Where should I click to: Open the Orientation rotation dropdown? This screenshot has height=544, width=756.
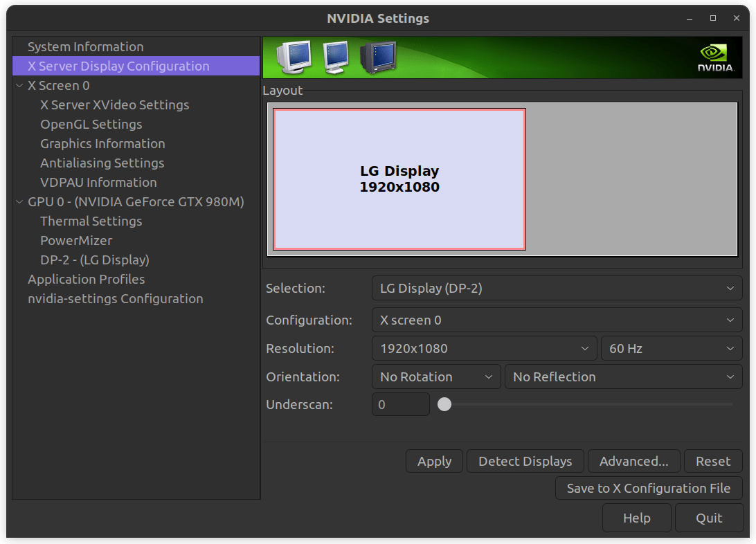[x=435, y=377]
